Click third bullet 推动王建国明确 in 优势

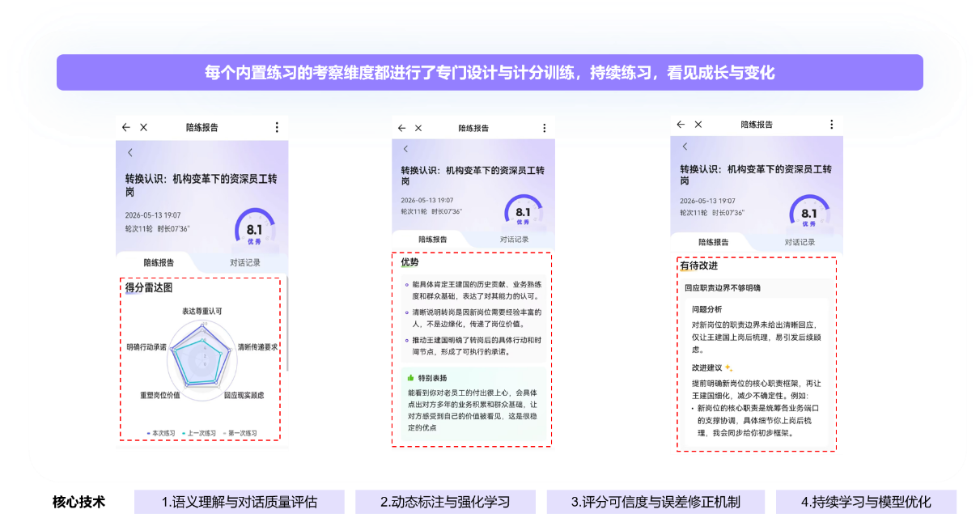476,346
